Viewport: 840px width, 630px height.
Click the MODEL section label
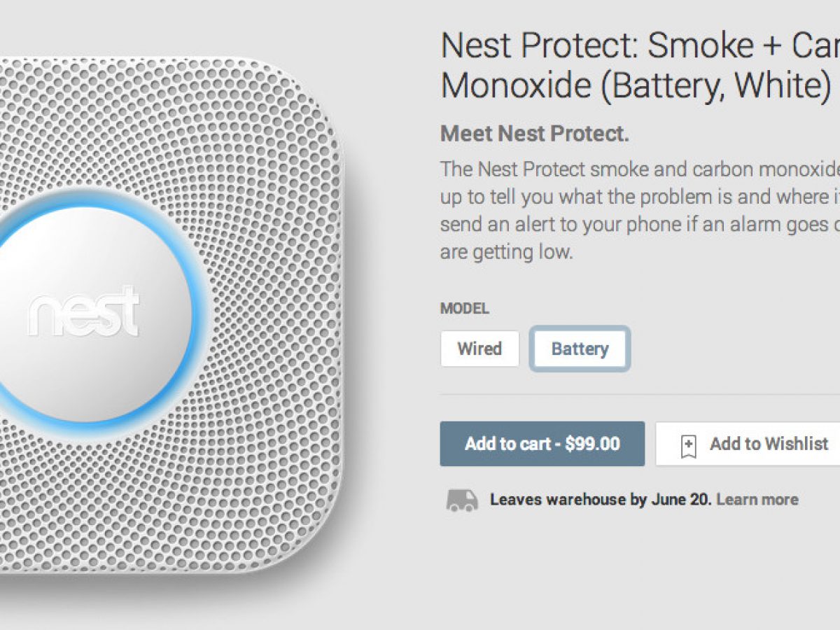(x=465, y=309)
